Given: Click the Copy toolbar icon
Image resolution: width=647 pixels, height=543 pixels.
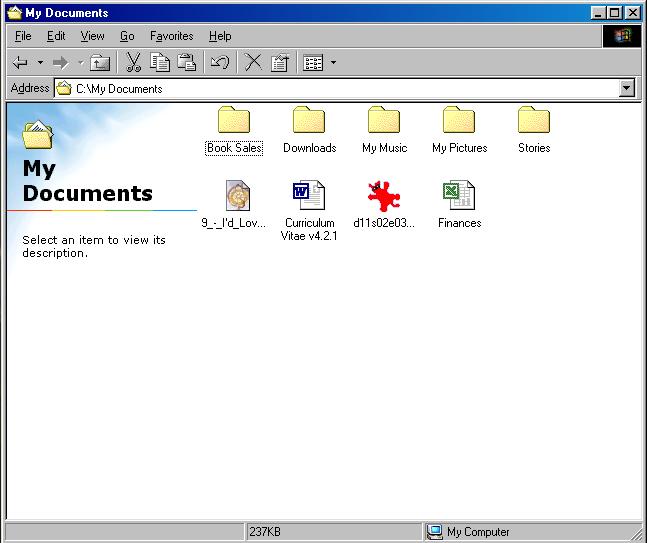Looking at the screenshot, I should click(160, 62).
